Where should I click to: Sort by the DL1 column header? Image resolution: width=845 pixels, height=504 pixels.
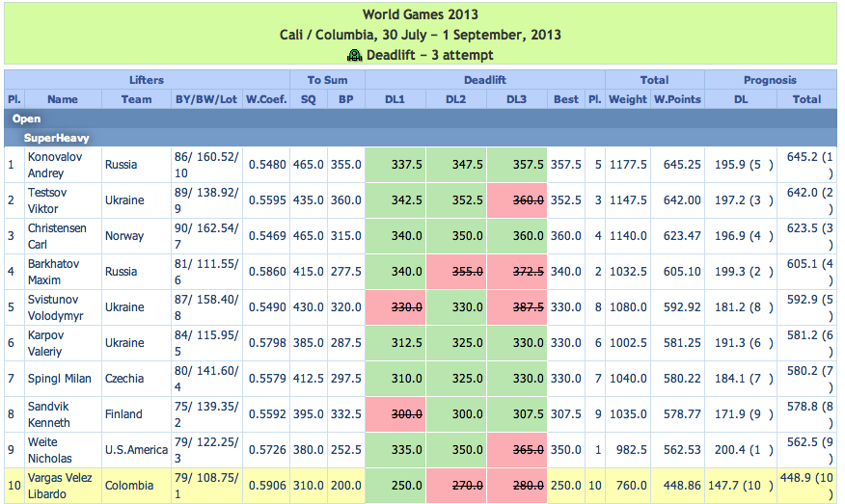click(395, 99)
